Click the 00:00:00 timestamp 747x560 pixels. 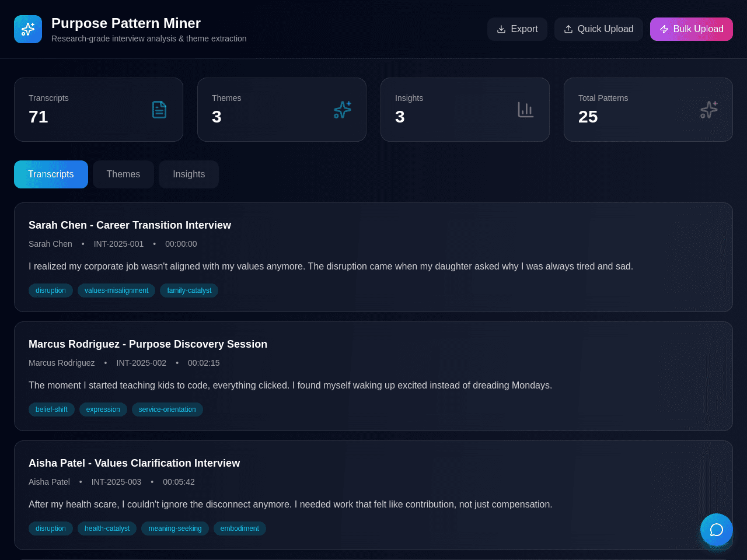coord(181,244)
